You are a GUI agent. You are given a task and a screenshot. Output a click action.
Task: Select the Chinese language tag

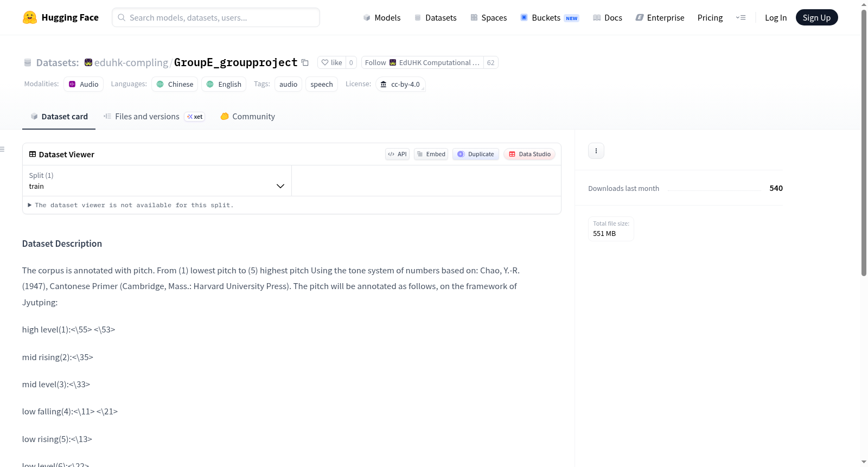tap(175, 84)
